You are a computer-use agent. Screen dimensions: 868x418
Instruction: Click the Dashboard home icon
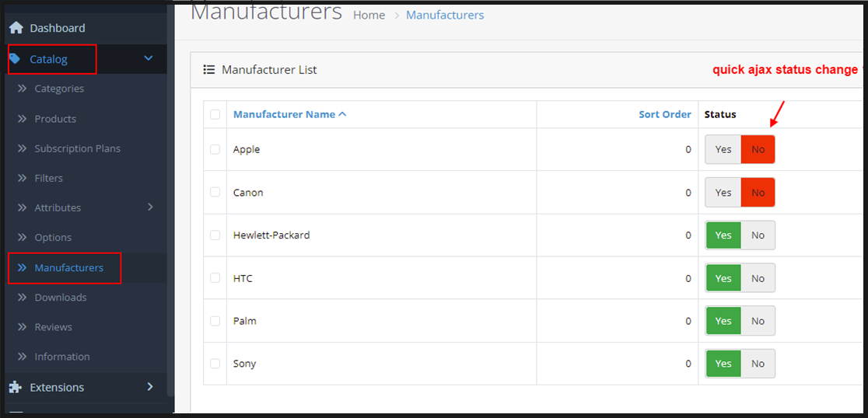pos(16,28)
